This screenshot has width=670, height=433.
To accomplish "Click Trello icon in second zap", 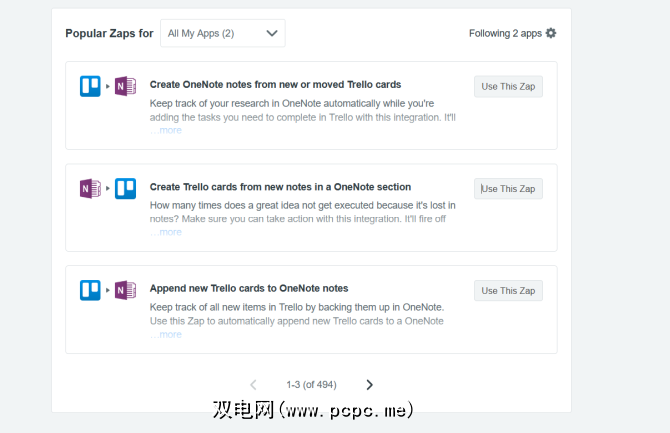I will coord(125,188).
